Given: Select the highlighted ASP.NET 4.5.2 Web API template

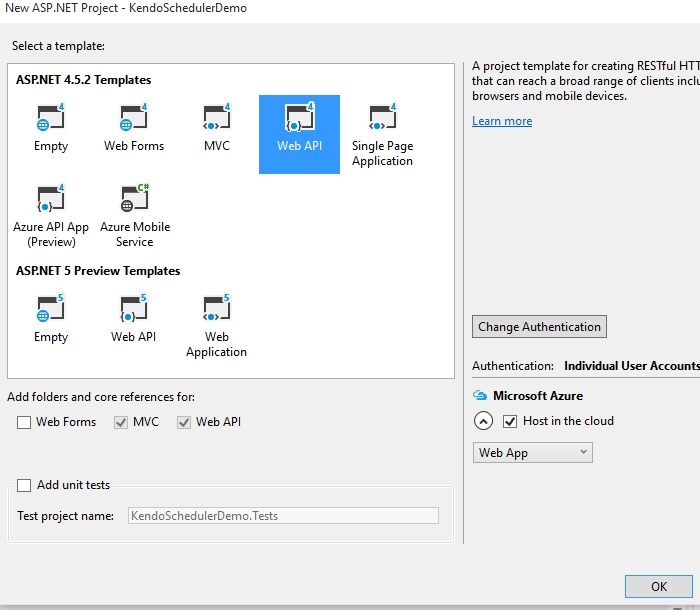Looking at the screenshot, I should pyautogui.click(x=299, y=134).
